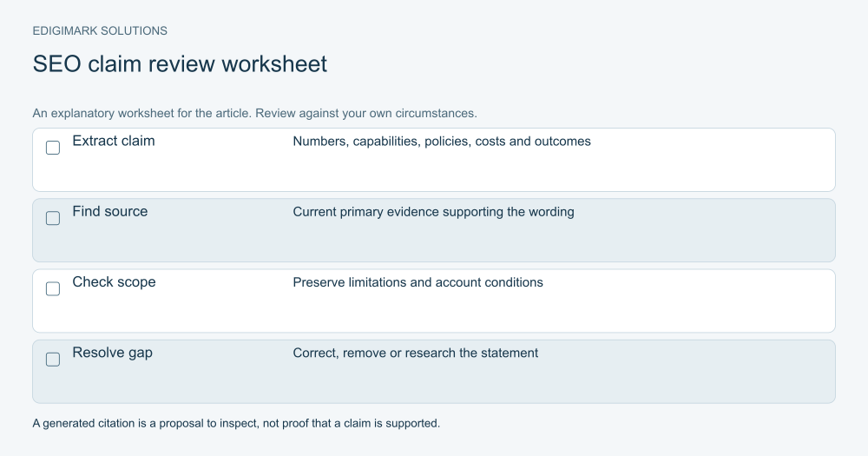This screenshot has width=868, height=456.
Task: Click the 'EDIGIMARK SOLUTIONS' header text
Action: [100, 31]
